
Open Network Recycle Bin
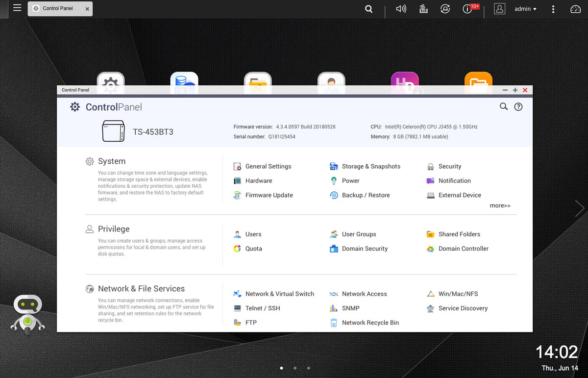(x=364, y=323)
